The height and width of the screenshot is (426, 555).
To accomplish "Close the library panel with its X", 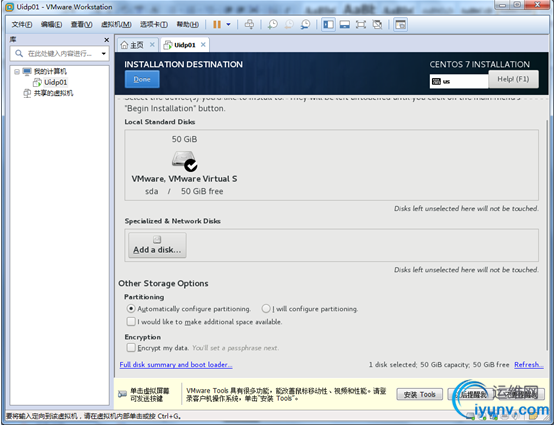I will (106, 40).
